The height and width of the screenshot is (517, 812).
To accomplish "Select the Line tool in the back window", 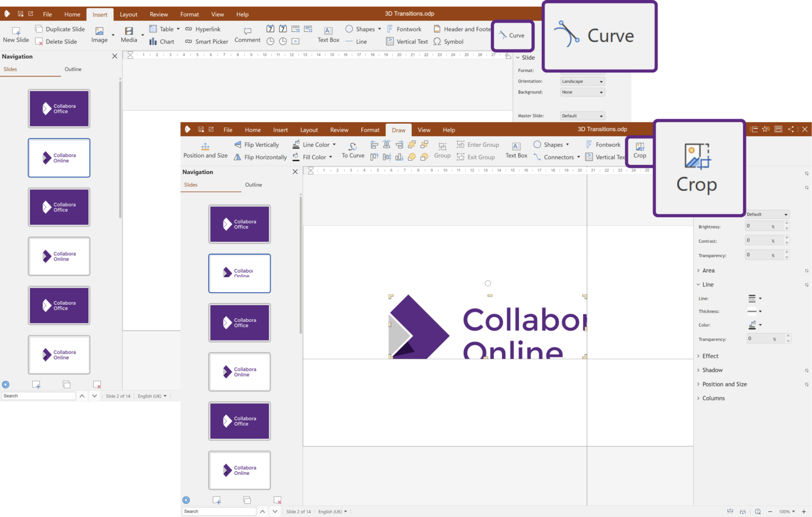I will (356, 42).
